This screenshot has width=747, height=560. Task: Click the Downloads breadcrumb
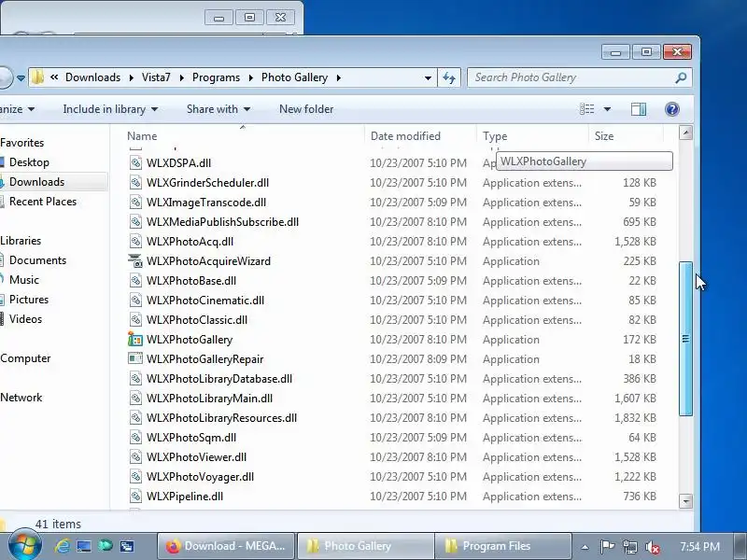tap(92, 77)
